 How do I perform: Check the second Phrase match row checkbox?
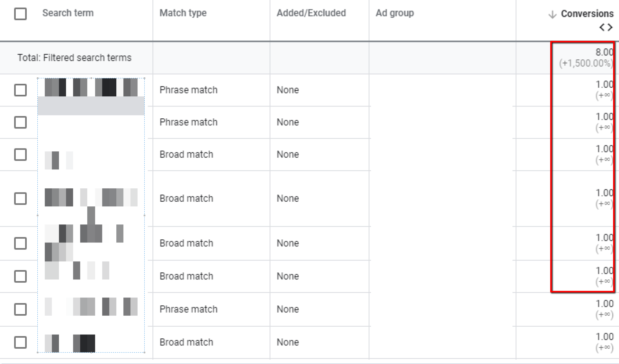[x=20, y=122]
